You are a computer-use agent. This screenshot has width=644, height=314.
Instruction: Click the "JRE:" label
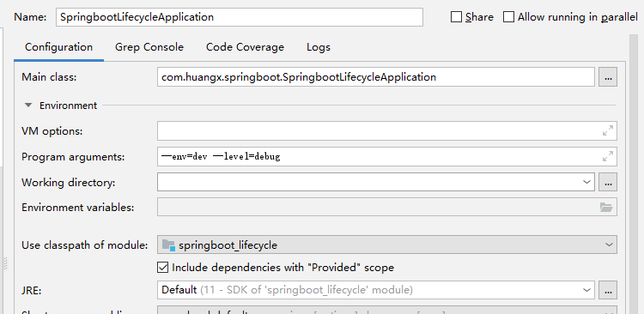(32, 291)
